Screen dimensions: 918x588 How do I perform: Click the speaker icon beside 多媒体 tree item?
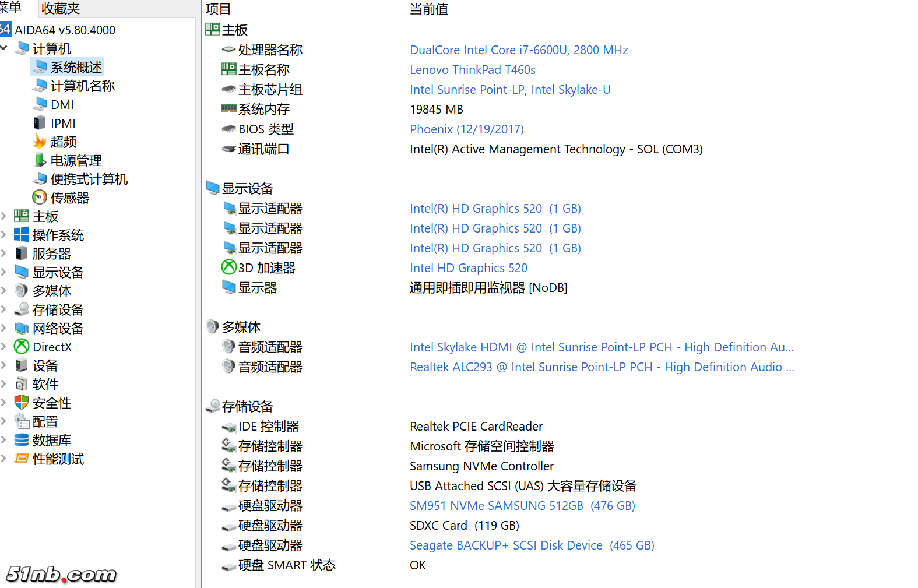click(22, 291)
